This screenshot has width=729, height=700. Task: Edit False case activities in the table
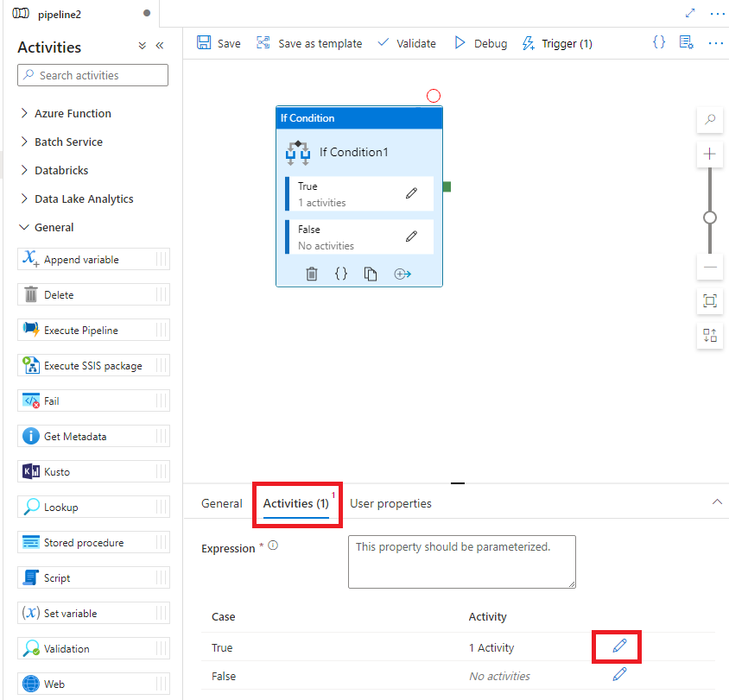pyautogui.click(x=619, y=674)
